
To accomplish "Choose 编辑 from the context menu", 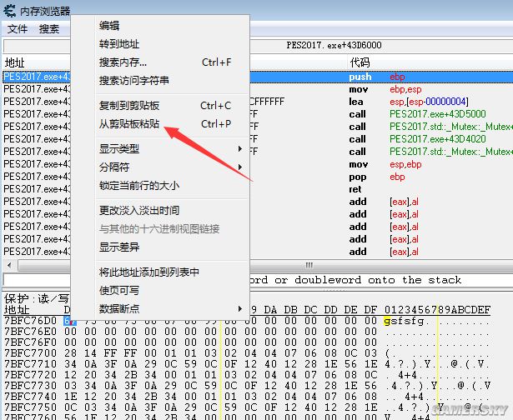I will tap(109, 26).
